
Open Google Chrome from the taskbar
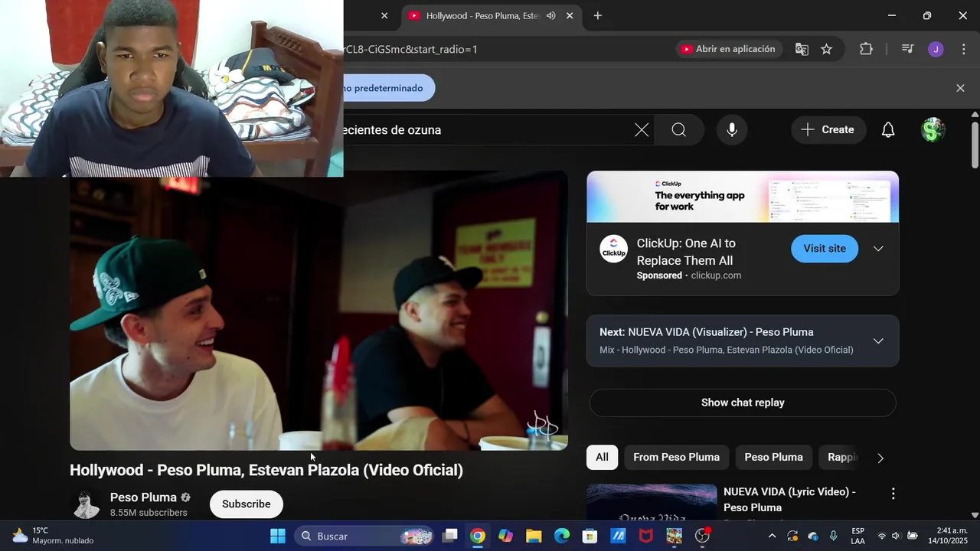[x=478, y=536]
